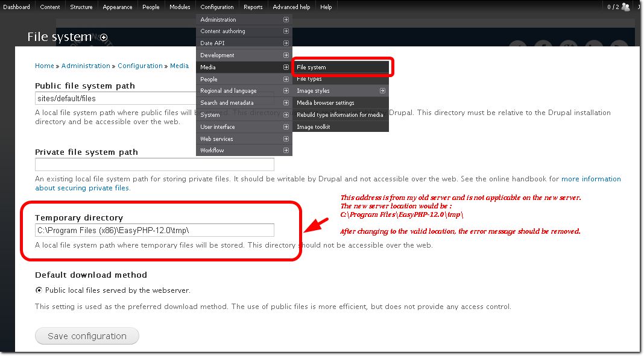Screen dimensions: 644x356
Task: Select the Public local files radio button
Action: 39,290
